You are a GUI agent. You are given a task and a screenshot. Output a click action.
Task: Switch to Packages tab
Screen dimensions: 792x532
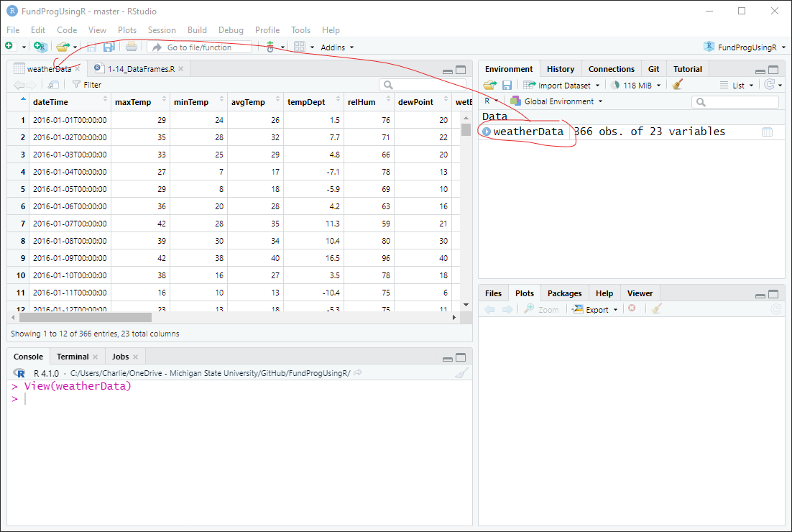coord(564,293)
